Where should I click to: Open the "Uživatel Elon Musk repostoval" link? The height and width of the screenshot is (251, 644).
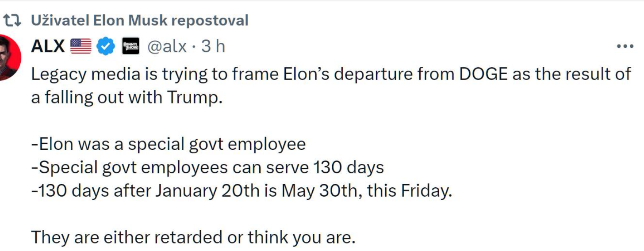[x=140, y=20]
